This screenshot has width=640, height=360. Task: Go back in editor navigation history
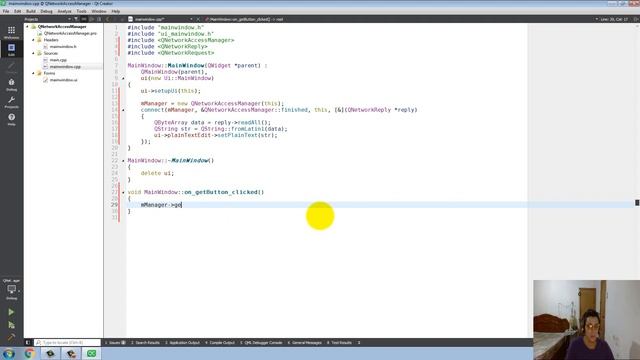point(108,19)
